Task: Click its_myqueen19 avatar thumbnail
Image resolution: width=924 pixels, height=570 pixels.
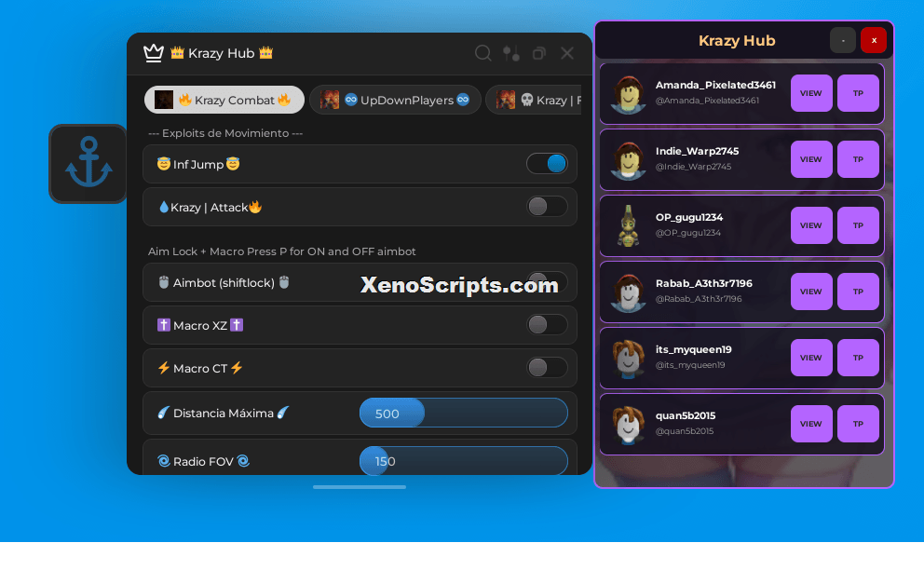Action: point(628,358)
